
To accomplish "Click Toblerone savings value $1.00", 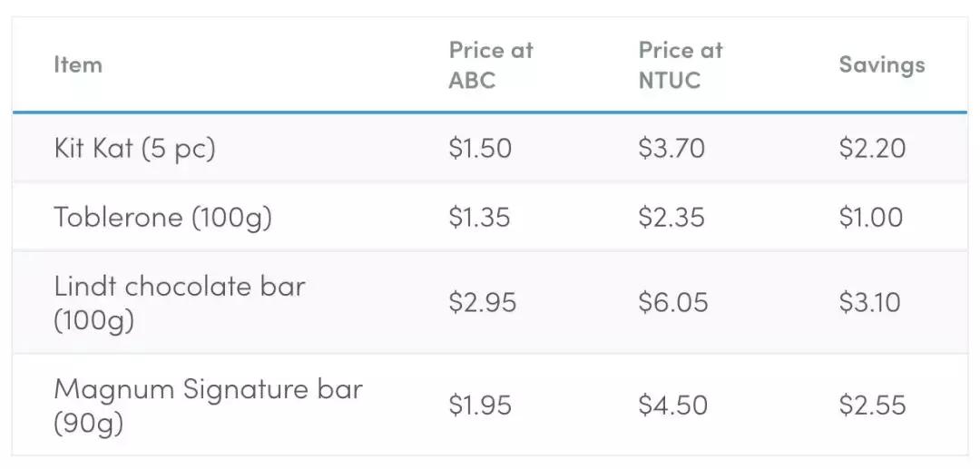I will 870,218.
